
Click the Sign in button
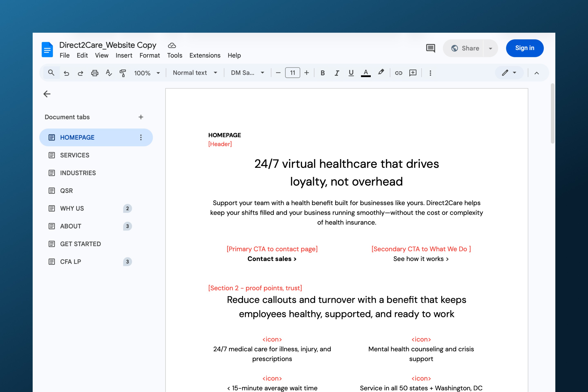click(x=525, y=48)
